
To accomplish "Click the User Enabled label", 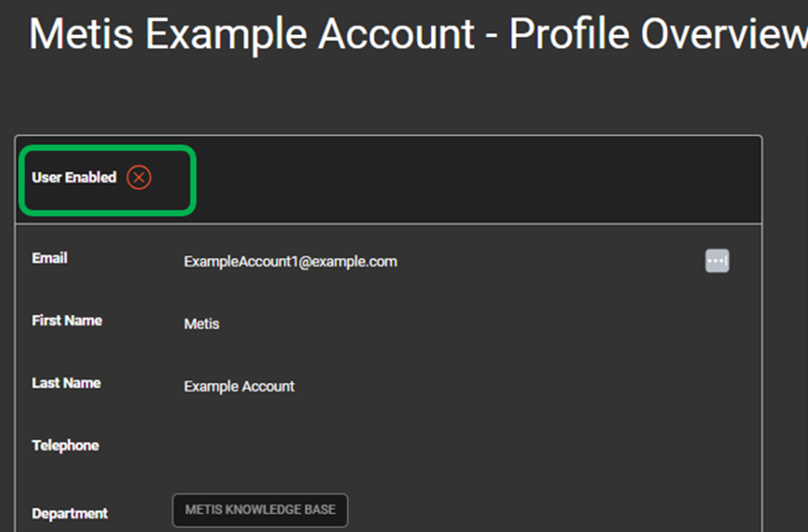I will (x=74, y=178).
